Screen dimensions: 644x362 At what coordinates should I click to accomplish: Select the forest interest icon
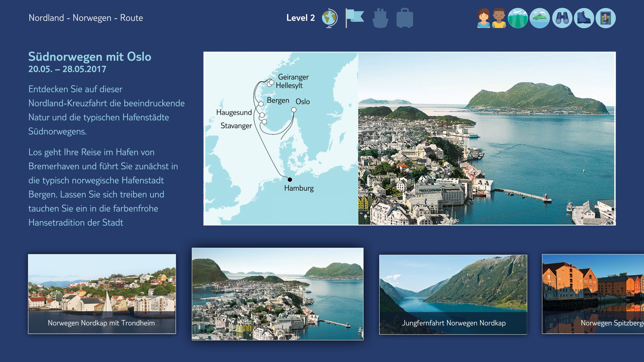[x=518, y=18]
